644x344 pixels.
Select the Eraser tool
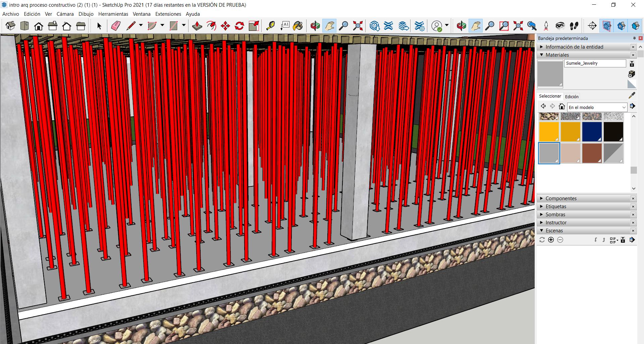click(x=116, y=26)
